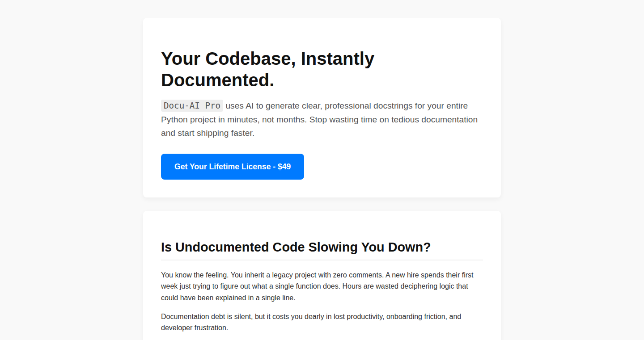Click the $49 price in the button

284,167
